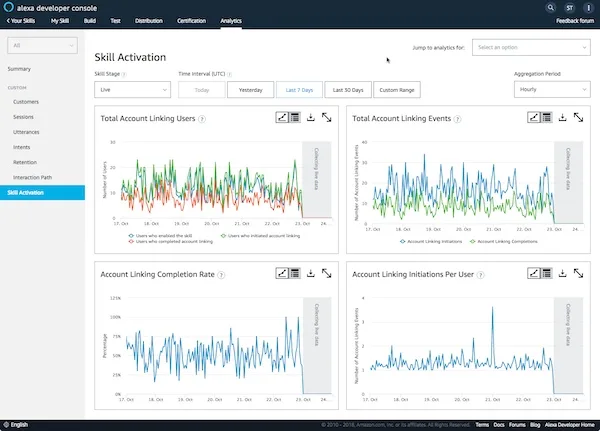The width and height of the screenshot is (600, 431).
Task: Open 'Jump to analytics for' select dropdown
Action: click(x=531, y=47)
